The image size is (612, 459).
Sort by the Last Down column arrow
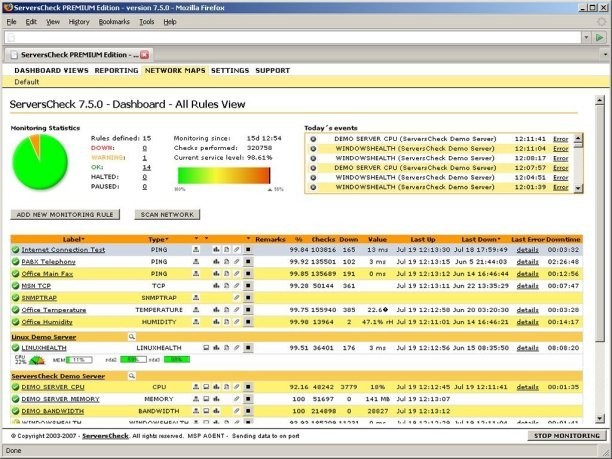tap(499, 239)
